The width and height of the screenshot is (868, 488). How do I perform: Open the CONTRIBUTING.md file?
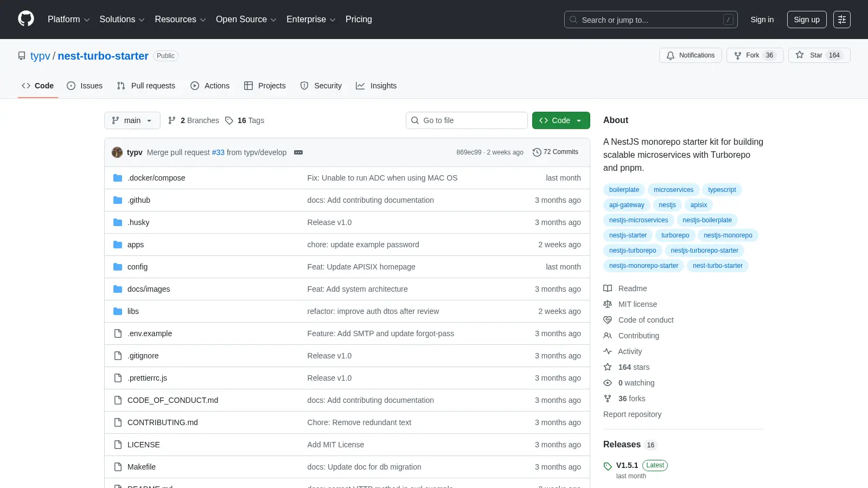163,422
